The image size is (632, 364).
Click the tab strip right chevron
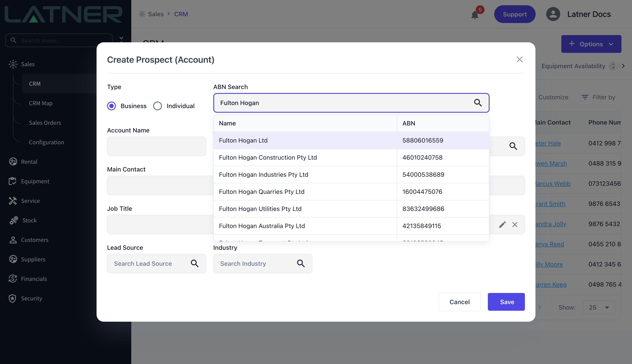tap(623, 66)
